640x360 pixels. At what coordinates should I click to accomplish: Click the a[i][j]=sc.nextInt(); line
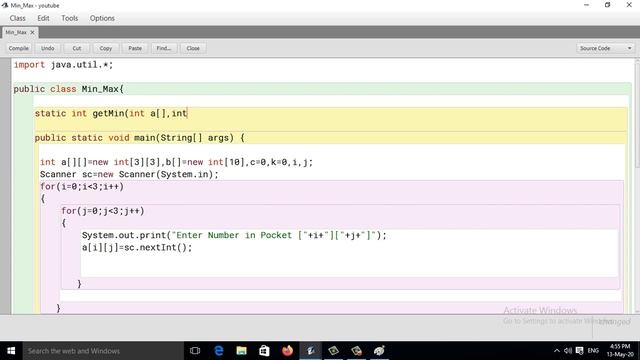(x=137, y=247)
